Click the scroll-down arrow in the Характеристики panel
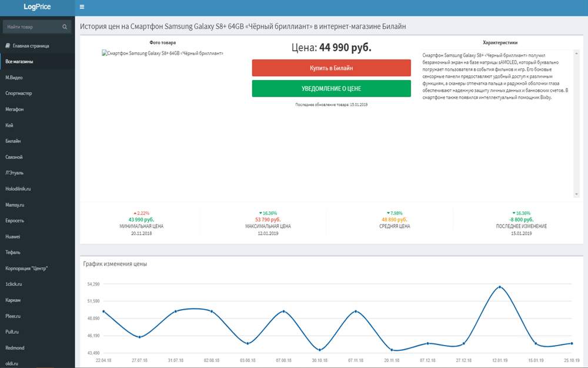Image resolution: width=588 pixels, height=368 pixels. tap(577, 194)
